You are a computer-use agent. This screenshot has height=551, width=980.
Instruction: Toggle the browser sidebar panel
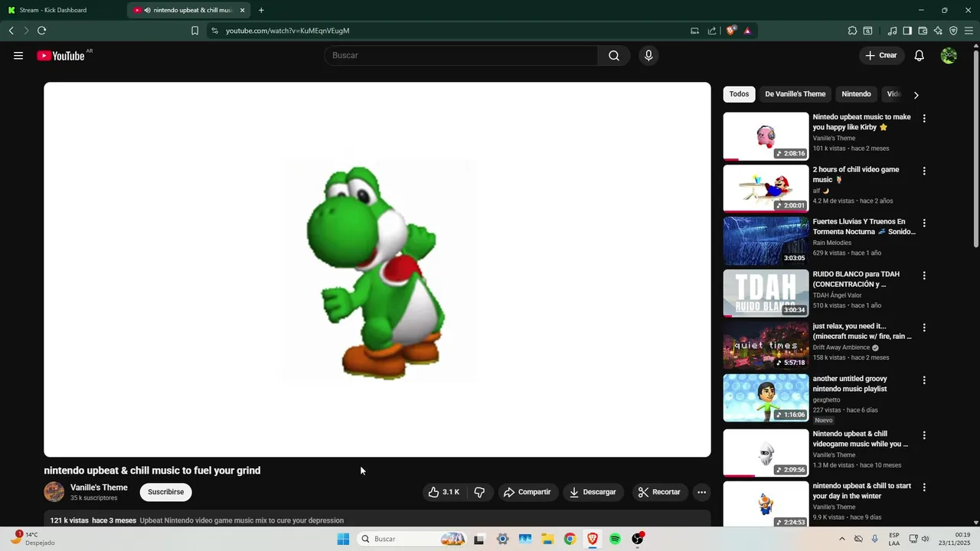(x=907, y=31)
